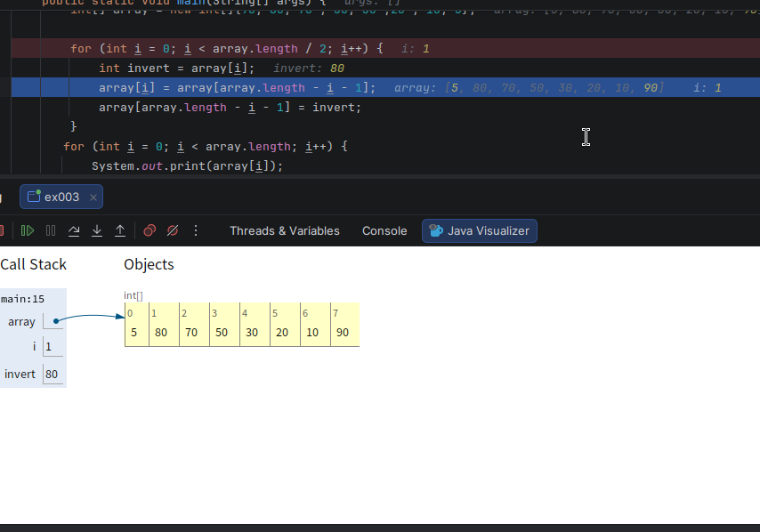Viewport: 760px width, 532px height.
Task: Switch to Threads & Variables tab
Action: 285,230
